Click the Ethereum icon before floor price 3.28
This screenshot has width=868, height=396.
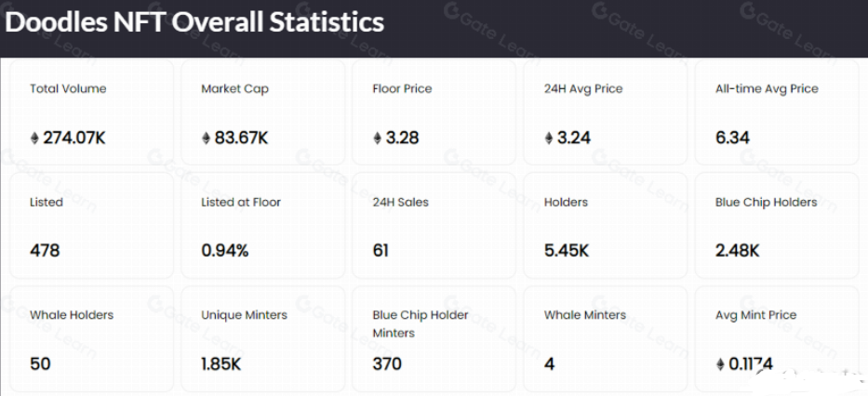(x=378, y=139)
